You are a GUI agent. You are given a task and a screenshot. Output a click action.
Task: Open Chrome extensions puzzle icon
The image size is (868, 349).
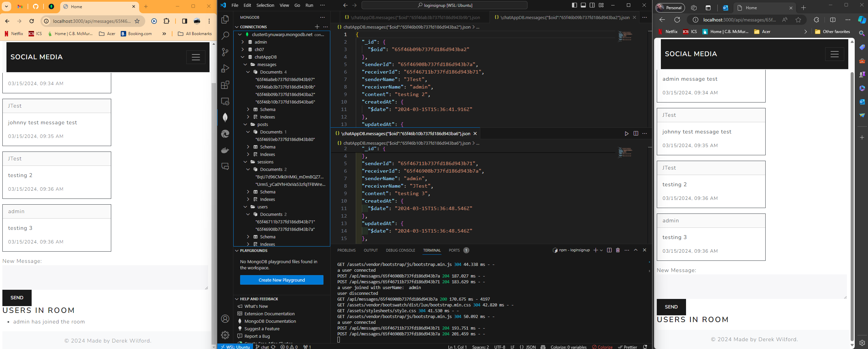tap(166, 21)
